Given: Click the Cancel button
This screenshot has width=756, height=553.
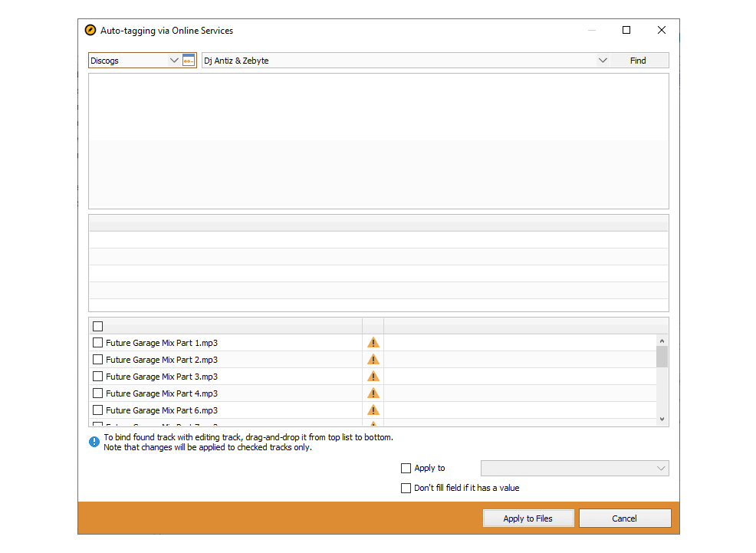Looking at the screenshot, I should 625,518.
